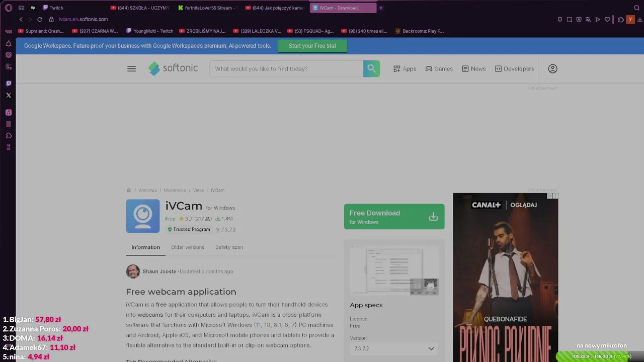Open the Softonic hamburger menu
The image size is (644, 362).
(131, 69)
